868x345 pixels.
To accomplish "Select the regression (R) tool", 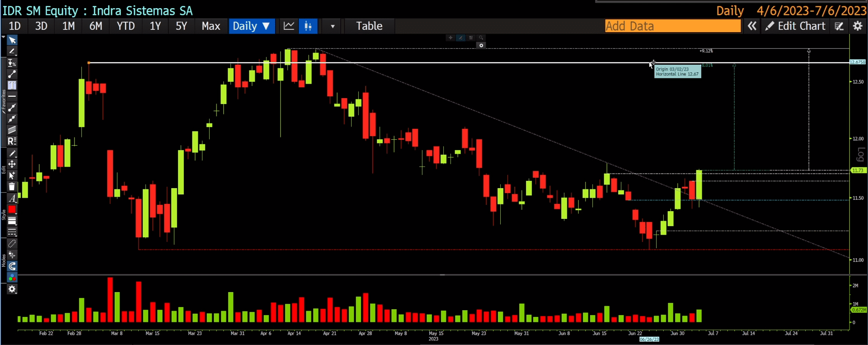I will 12,141.
